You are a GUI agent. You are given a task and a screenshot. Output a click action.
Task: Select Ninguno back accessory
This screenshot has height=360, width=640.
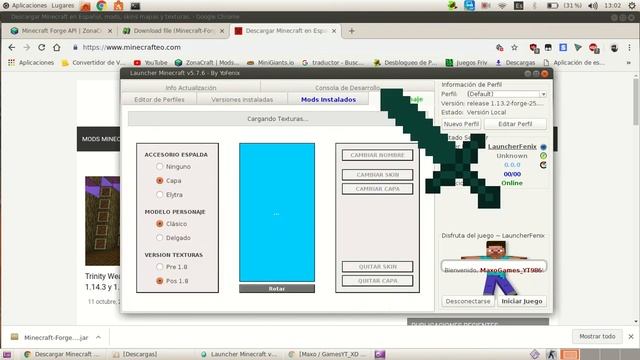point(160,167)
